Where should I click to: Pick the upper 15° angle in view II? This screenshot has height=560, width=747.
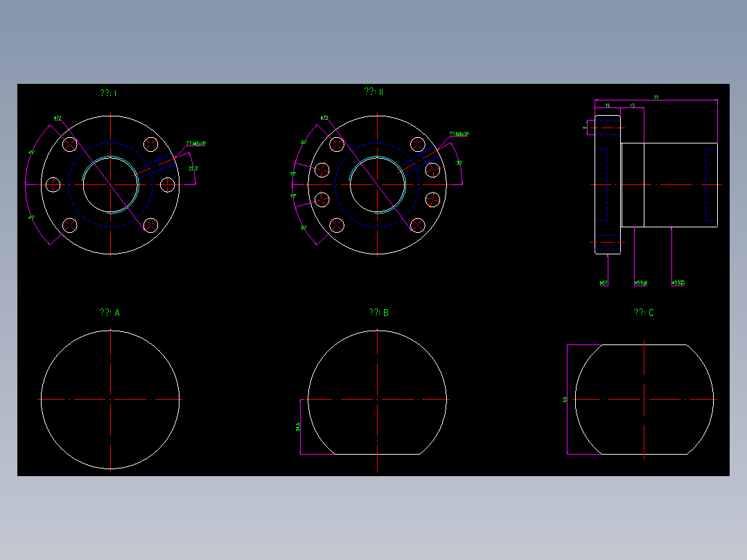[x=293, y=174]
